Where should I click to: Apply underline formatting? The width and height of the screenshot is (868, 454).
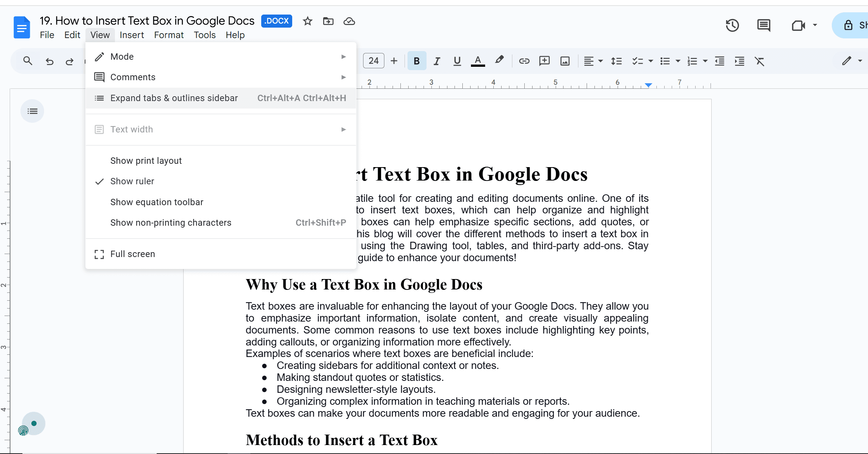tap(457, 61)
